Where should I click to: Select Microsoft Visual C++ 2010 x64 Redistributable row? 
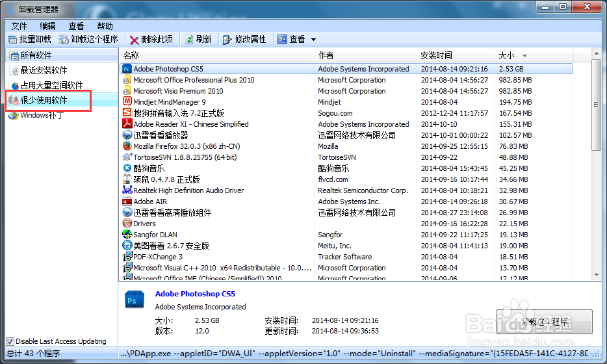pyautogui.click(x=346, y=268)
